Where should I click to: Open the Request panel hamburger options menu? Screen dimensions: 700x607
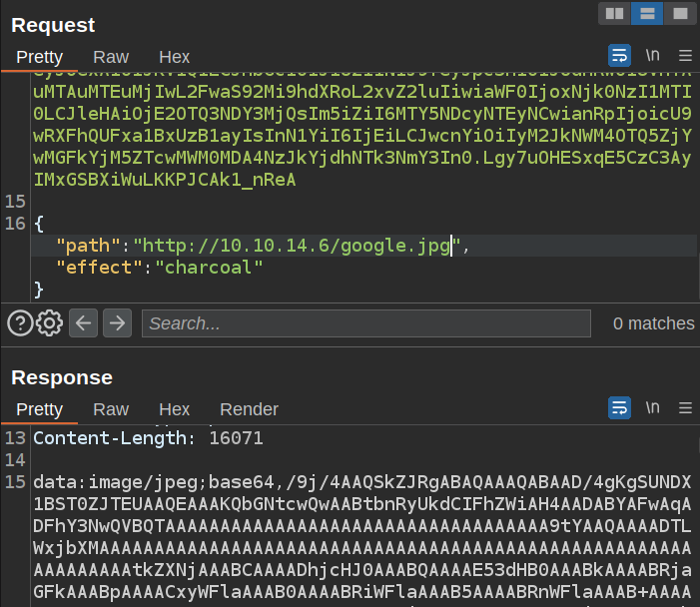(x=685, y=55)
